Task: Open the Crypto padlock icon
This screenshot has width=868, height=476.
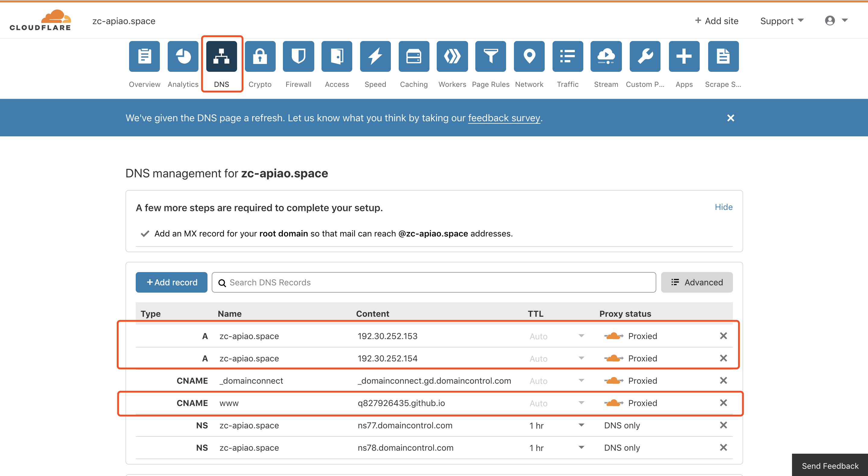Action: click(260, 56)
